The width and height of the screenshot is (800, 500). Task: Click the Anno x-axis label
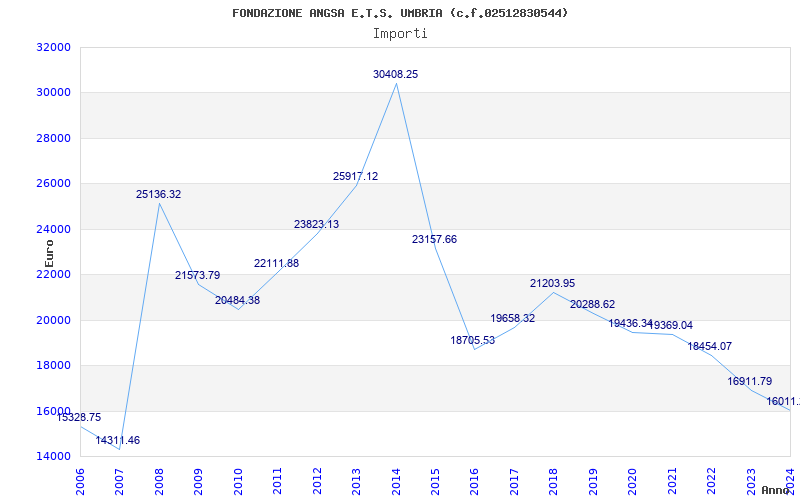776,490
